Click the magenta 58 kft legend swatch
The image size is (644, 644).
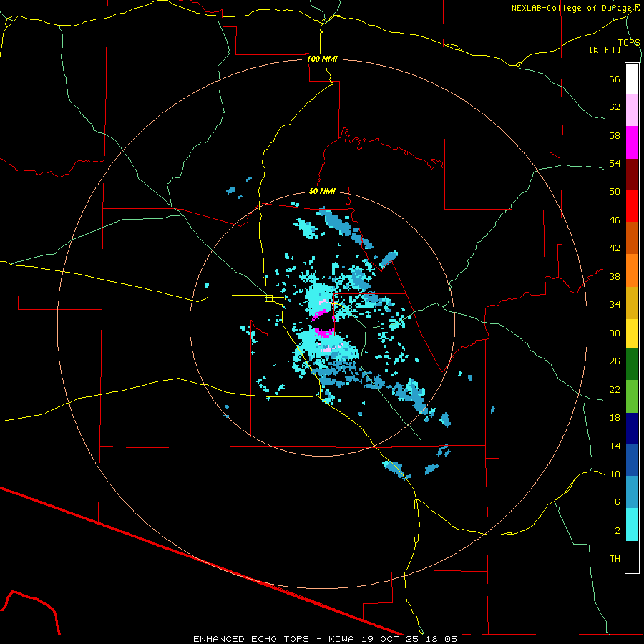632,142
